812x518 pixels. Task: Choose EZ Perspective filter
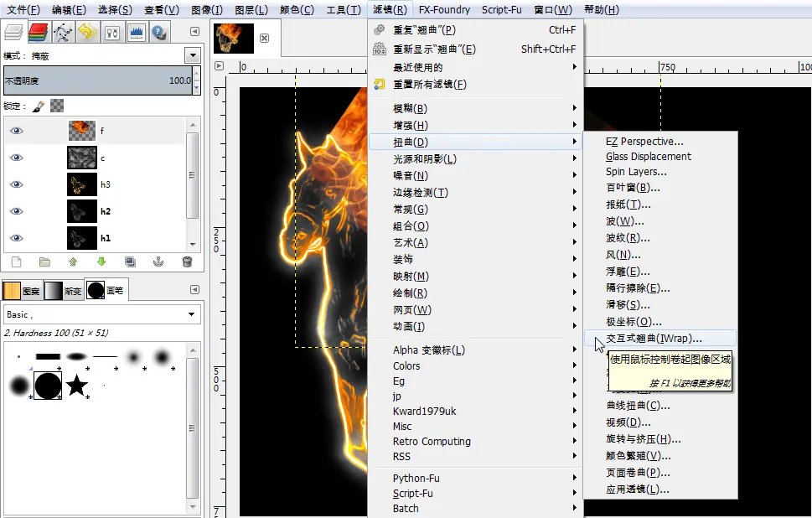click(660, 142)
